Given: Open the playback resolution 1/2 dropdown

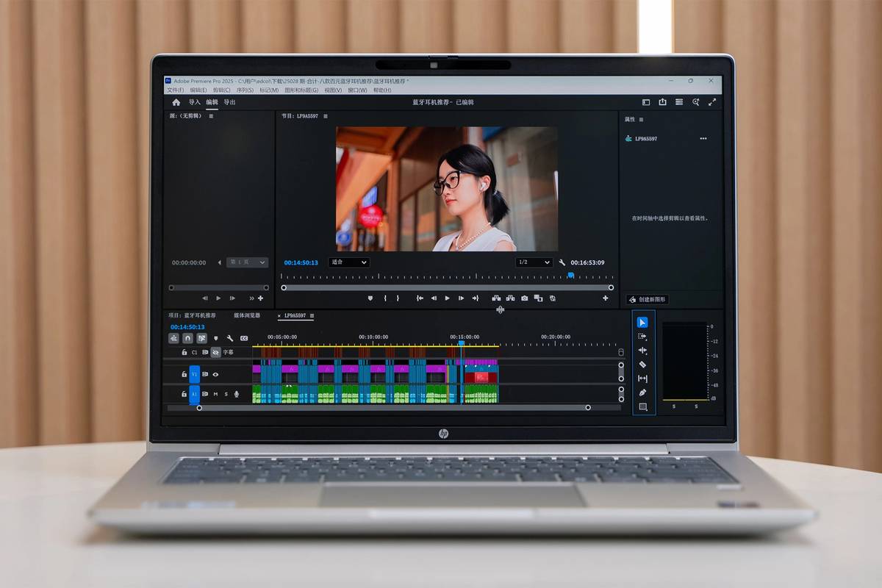Looking at the screenshot, I should pyautogui.click(x=534, y=262).
